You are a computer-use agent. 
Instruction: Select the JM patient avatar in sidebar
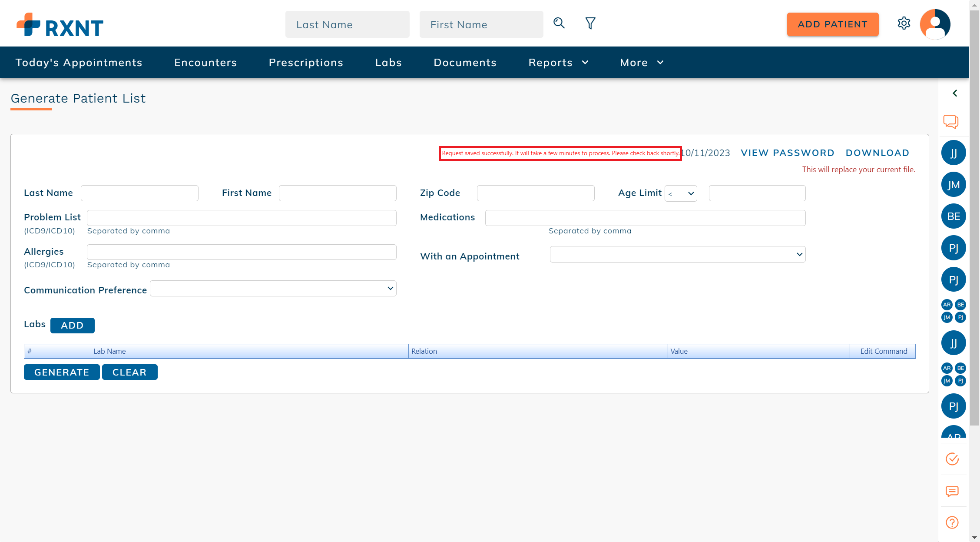(x=954, y=184)
